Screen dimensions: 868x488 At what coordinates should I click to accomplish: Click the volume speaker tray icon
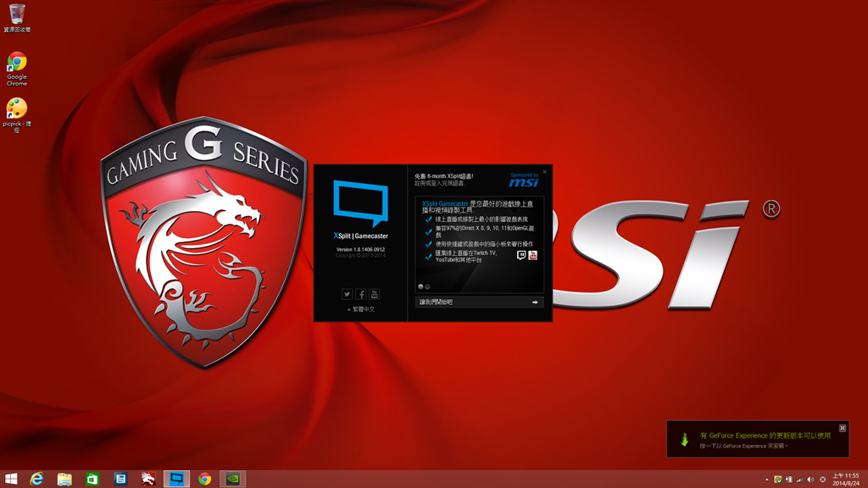pyautogui.click(x=810, y=480)
